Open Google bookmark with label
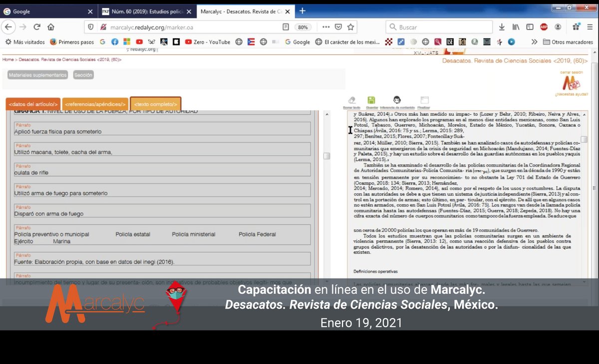Viewport: 599px width, 364px height. [298, 42]
